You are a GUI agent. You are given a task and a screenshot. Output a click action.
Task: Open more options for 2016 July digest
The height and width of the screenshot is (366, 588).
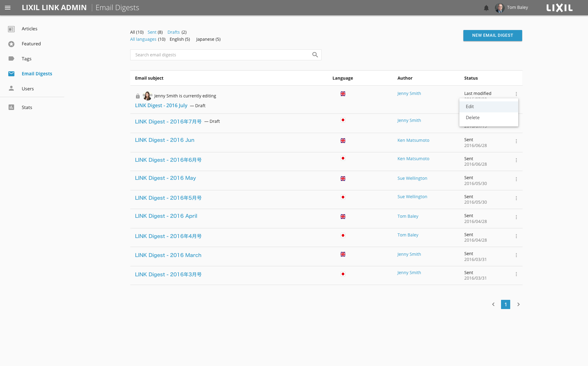point(516,94)
